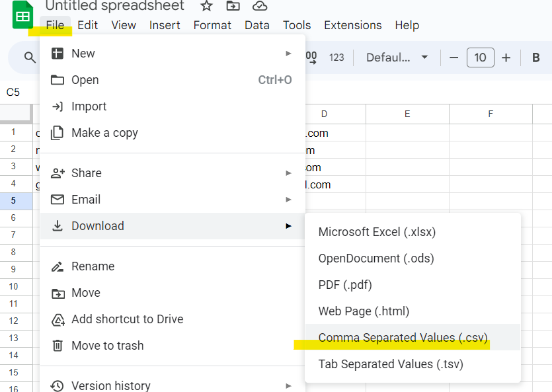The height and width of the screenshot is (392, 552).
Task: Download as OpenDocument (.ods)
Action: [413, 258]
